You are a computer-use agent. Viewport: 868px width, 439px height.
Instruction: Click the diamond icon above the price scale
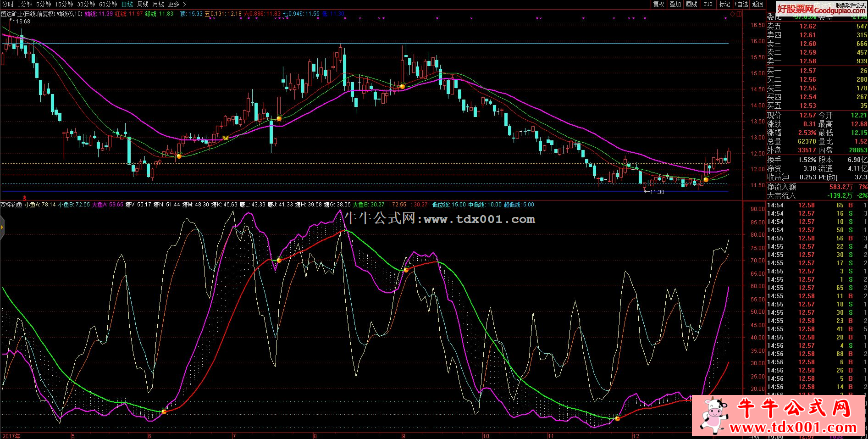point(733,14)
